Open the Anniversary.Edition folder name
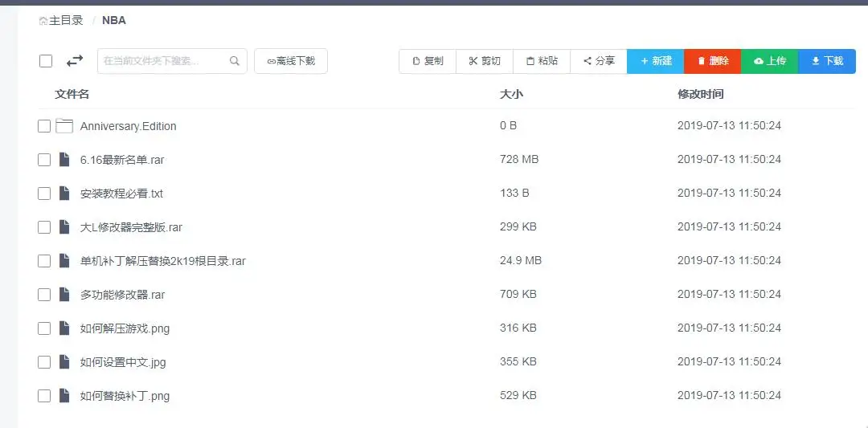The image size is (868, 428). click(129, 126)
